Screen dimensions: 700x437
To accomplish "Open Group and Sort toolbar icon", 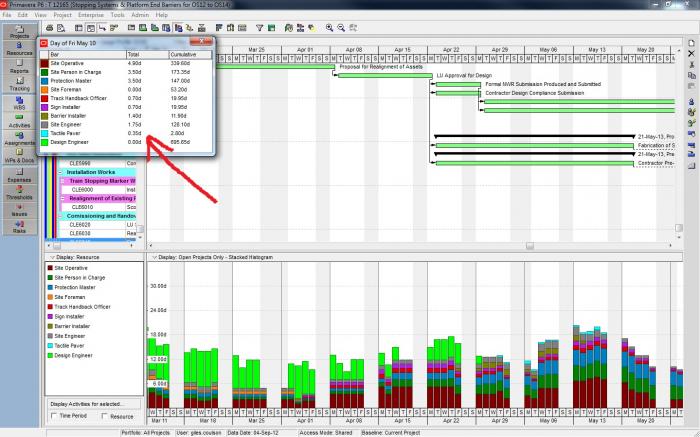I will 271,28.
